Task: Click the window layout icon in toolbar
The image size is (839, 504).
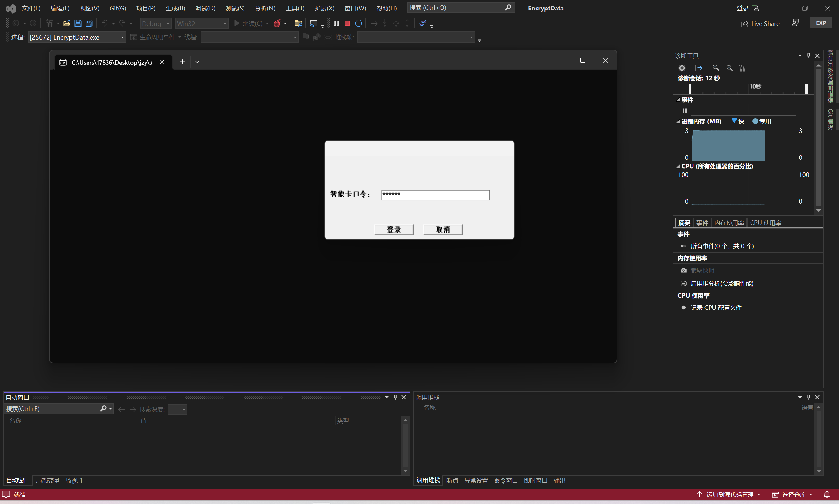Action: pos(314,24)
